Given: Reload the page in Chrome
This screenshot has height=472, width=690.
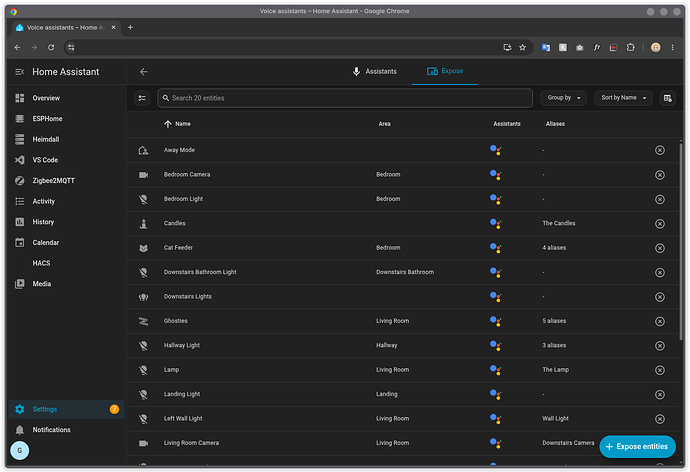Looking at the screenshot, I should click(51, 48).
